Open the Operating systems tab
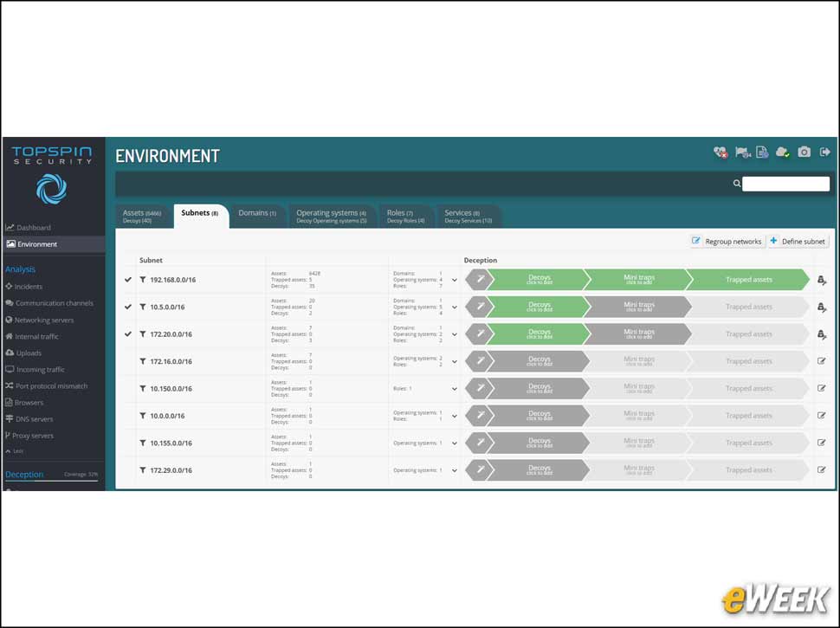 pos(331,216)
